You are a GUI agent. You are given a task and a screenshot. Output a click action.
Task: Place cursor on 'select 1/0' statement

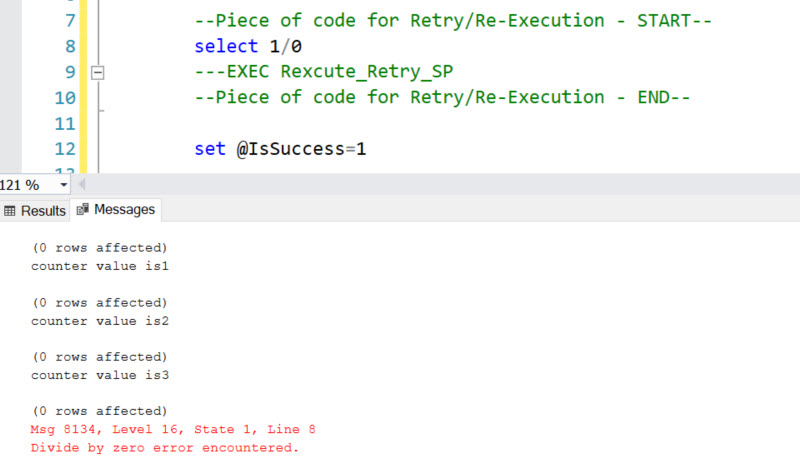point(236,46)
